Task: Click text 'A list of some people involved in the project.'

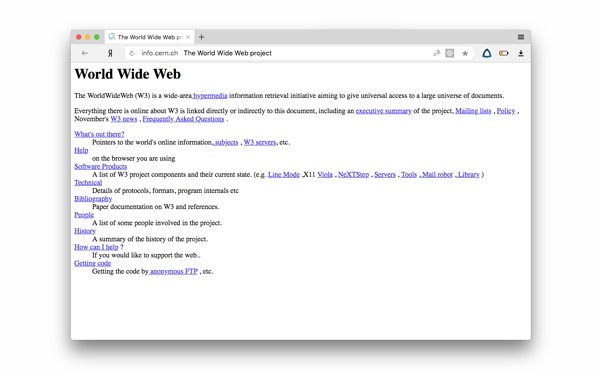Action: click(157, 223)
